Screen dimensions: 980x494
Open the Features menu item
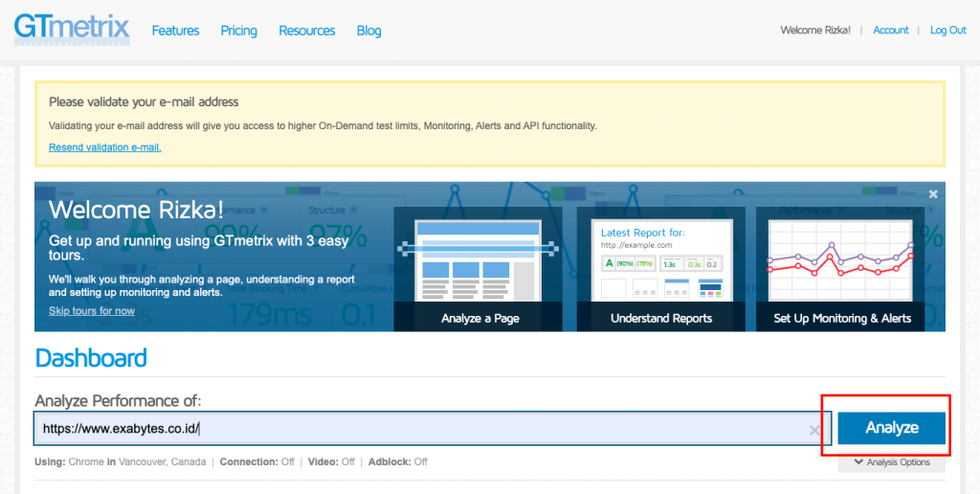tap(176, 31)
